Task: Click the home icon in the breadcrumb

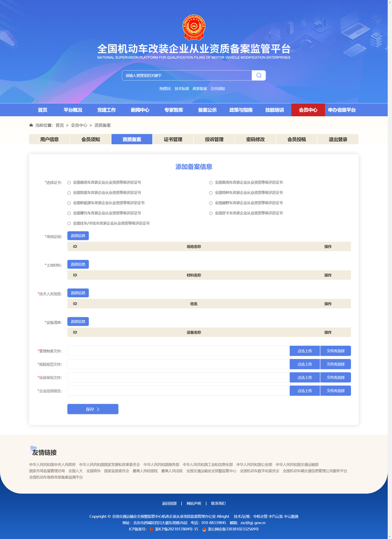Action: (31, 125)
